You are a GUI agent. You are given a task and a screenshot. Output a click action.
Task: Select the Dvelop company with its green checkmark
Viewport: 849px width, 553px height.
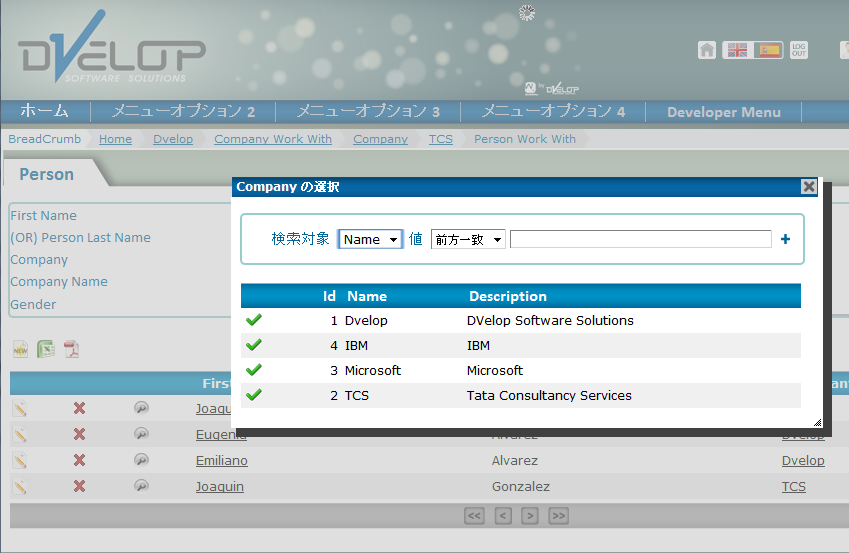point(254,320)
